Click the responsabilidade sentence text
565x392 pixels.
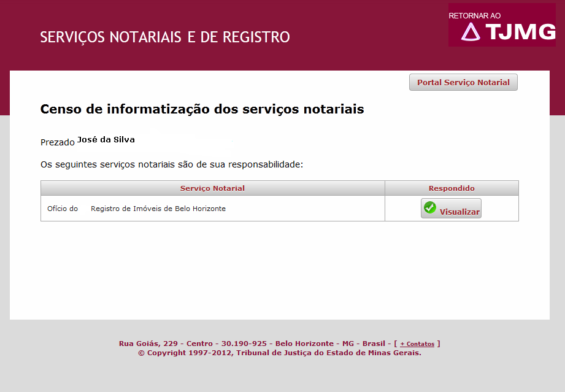pos(172,164)
